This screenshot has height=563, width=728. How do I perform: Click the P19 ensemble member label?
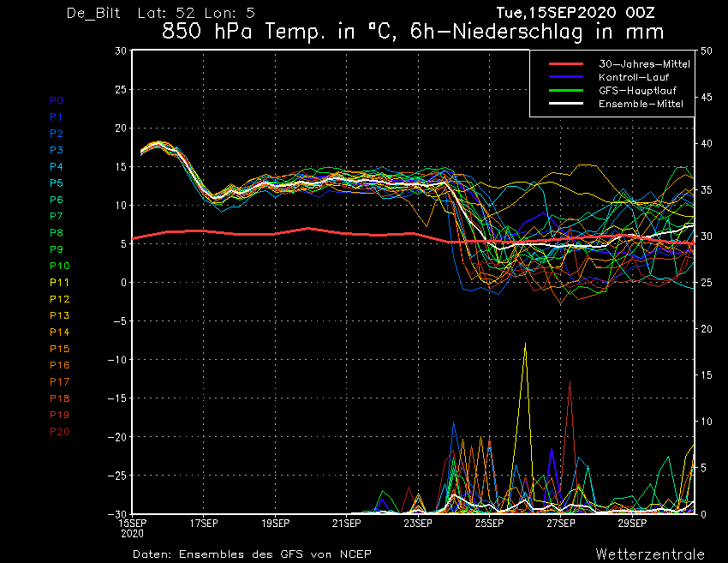pos(59,415)
